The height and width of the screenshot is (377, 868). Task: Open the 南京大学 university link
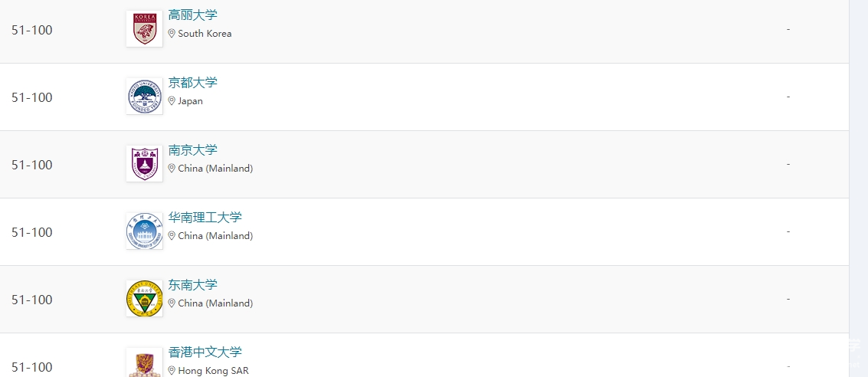point(192,151)
